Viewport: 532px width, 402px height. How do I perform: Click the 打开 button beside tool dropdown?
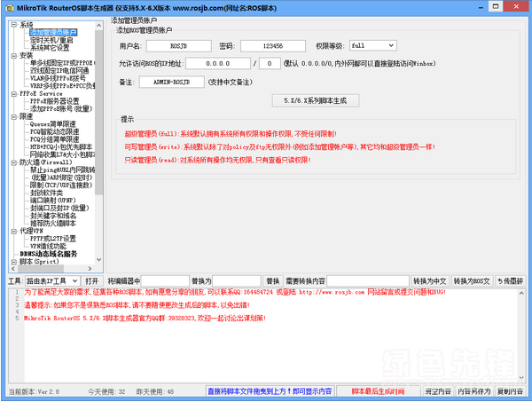[x=92, y=281]
